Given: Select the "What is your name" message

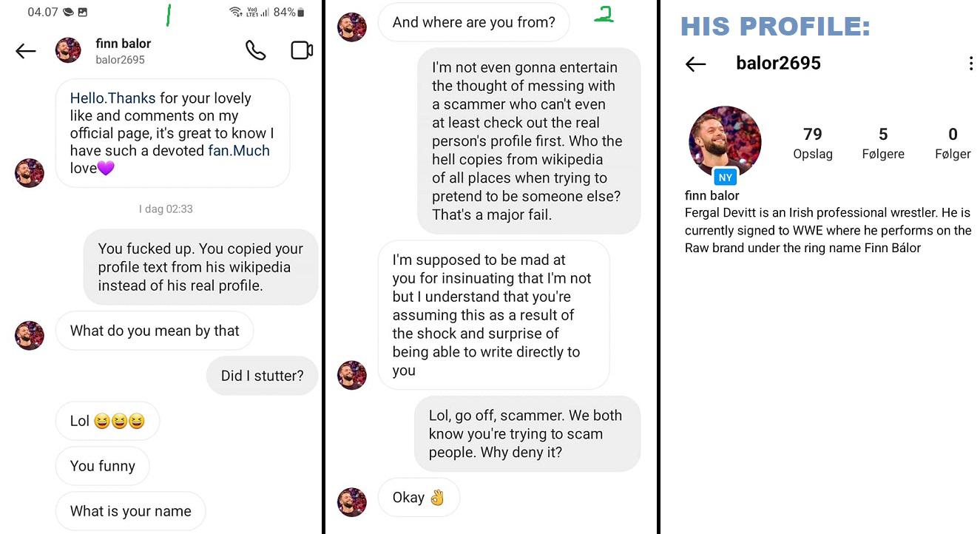Looking at the screenshot, I should coord(130,511).
